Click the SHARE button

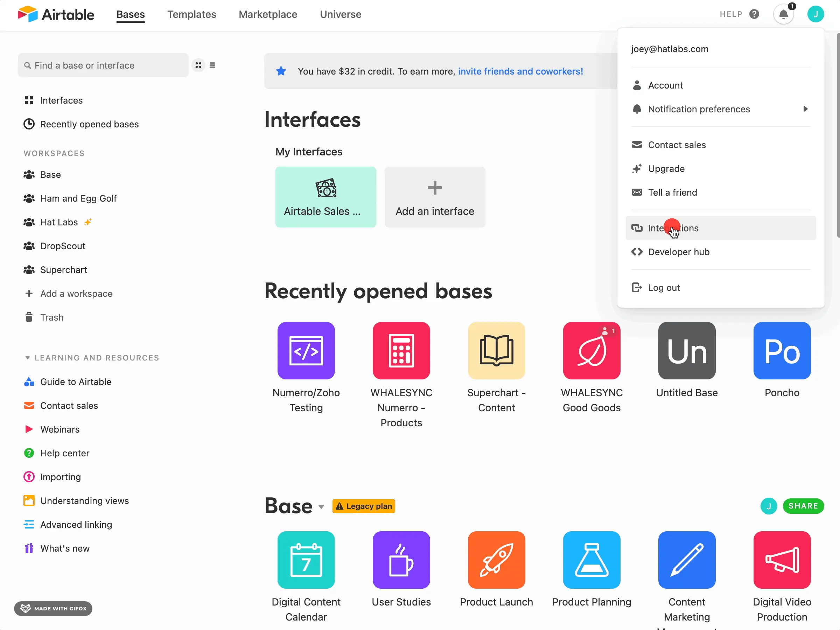803,506
